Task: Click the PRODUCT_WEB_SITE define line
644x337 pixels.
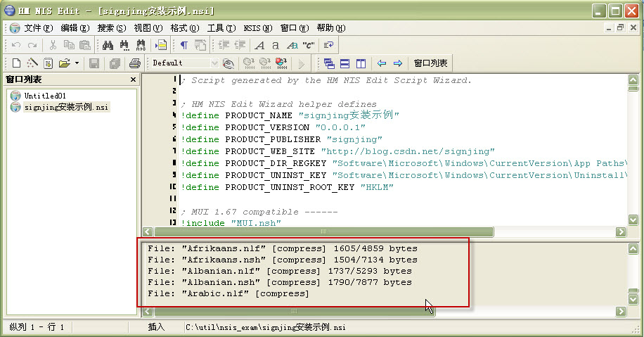Action: (x=337, y=151)
